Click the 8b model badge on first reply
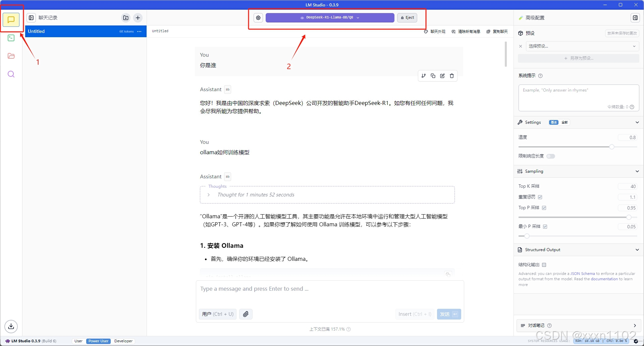The width and height of the screenshot is (644, 346). coord(228,90)
